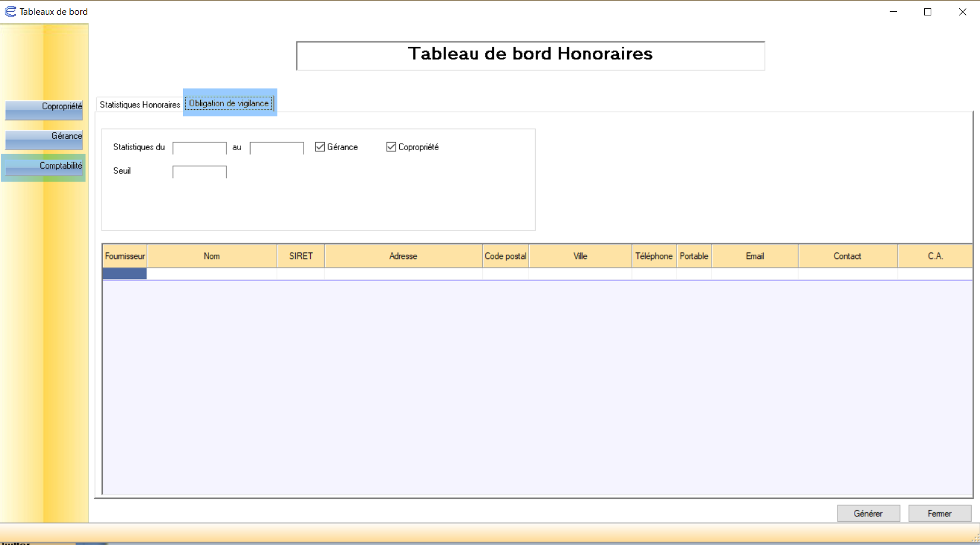Click the Générer button
The width and height of the screenshot is (980, 545).
coord(868,514)
